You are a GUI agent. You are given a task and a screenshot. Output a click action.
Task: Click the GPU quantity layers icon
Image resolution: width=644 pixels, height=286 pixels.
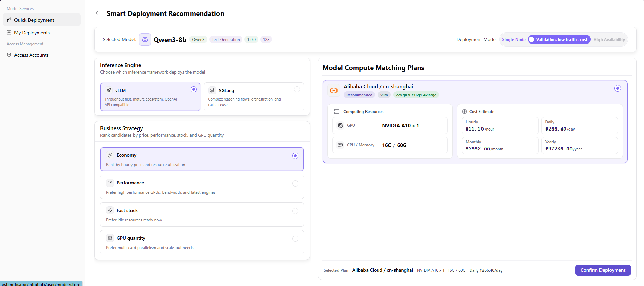[110, 238]
